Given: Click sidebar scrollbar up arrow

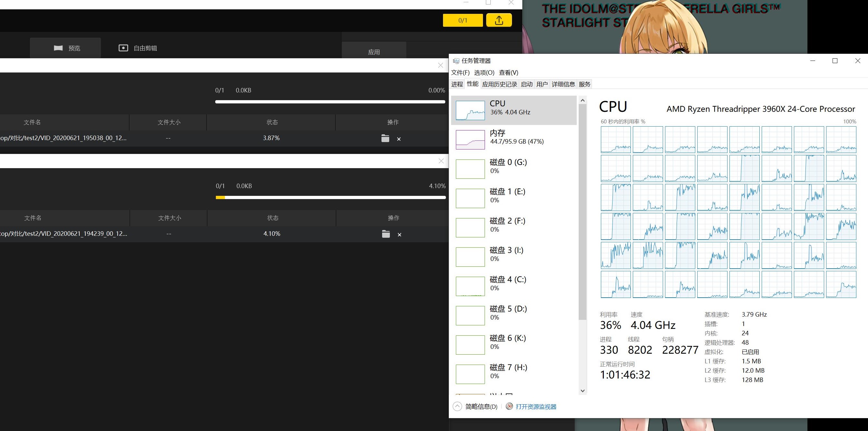Looking at the screenshot, I should pos(583,100).
